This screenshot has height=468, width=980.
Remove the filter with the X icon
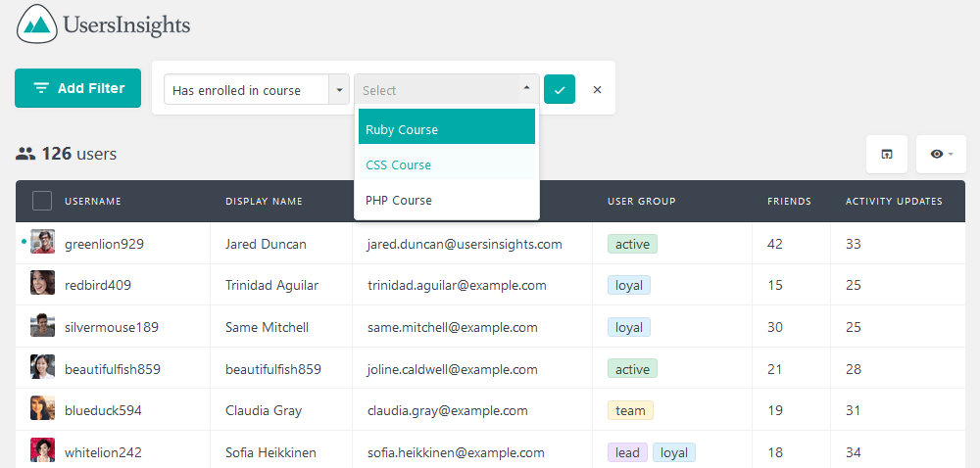[597, 90]
